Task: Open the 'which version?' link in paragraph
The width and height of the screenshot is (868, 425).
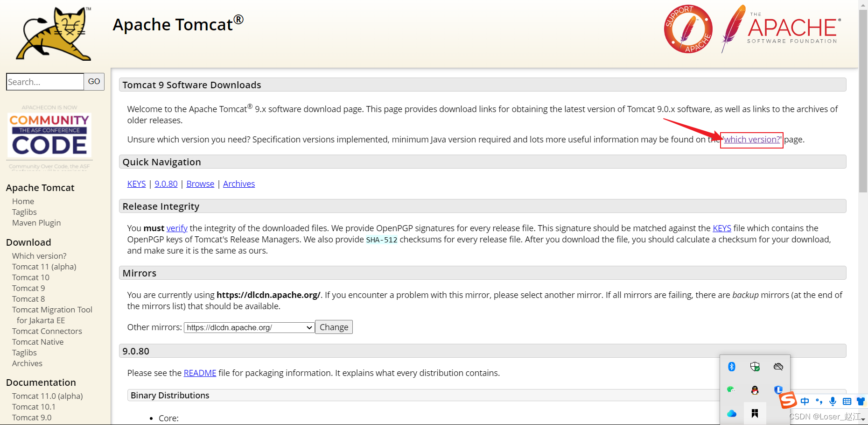Action: [752, 140]
